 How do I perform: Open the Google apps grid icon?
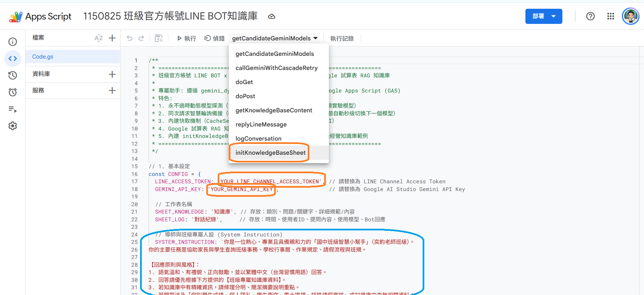click(x=611, y=16)
